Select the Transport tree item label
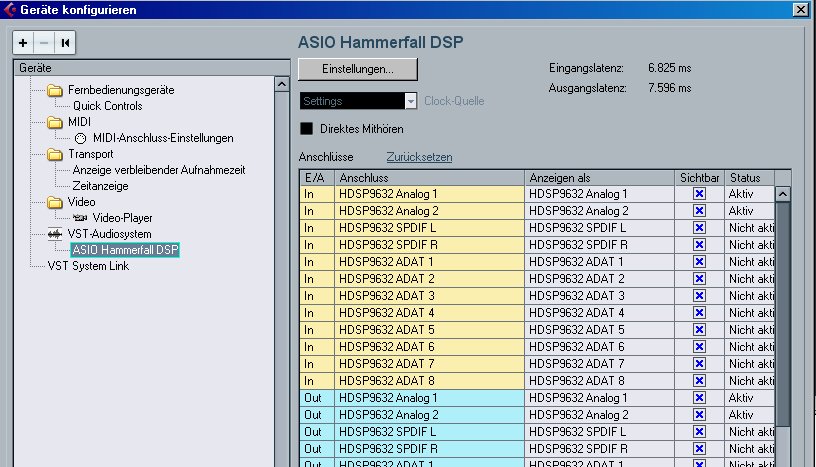 [91, 154]
